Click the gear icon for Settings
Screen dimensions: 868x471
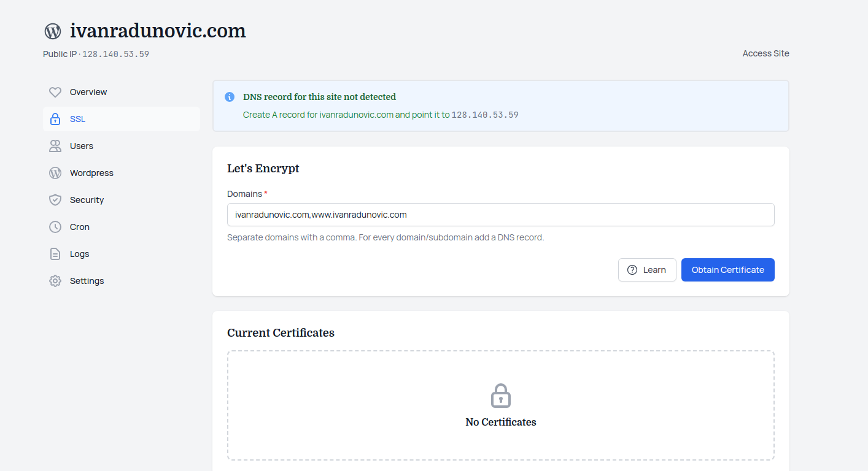coord(55,281)
